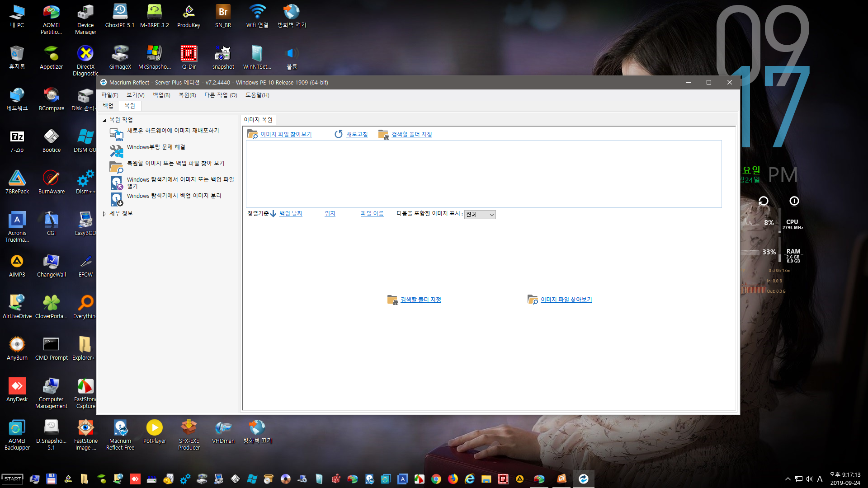Click Windows부팅 문제 해결 text
The width and height of the screenshot is (868, 488).
pos(156,147)
